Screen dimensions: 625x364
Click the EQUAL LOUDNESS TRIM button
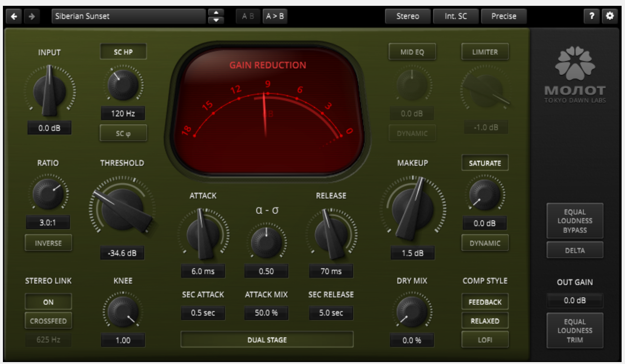click(x=575, y=331)
